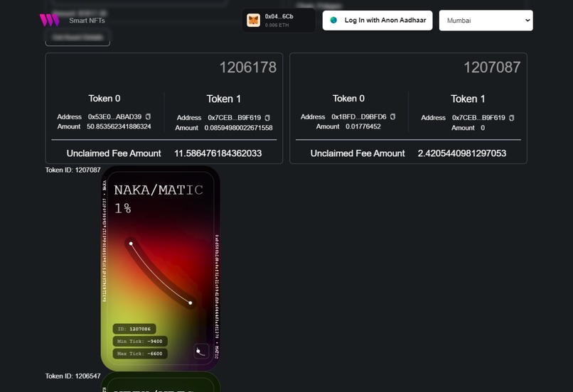Viewport: 573px width, 392px height.
Task: Click amount 0.01776452
Action: pyautogui.click(x=363, y=126)
